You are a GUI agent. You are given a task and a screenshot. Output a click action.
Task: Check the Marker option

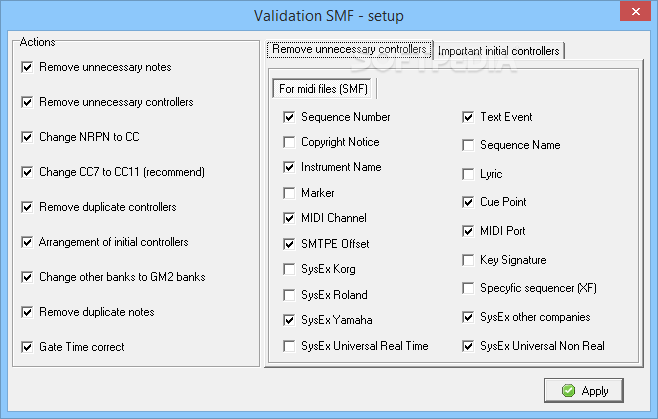coord(289,193)
